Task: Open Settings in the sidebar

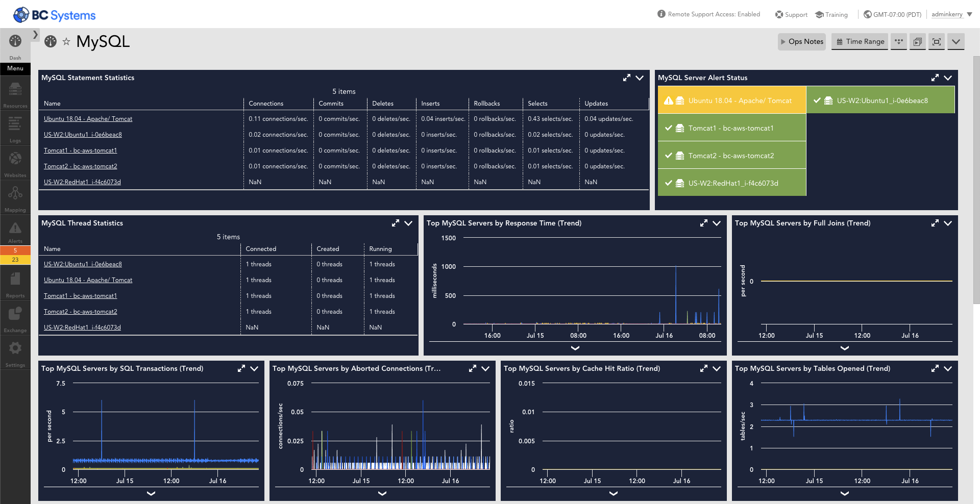Action: [x=15, y=352]
